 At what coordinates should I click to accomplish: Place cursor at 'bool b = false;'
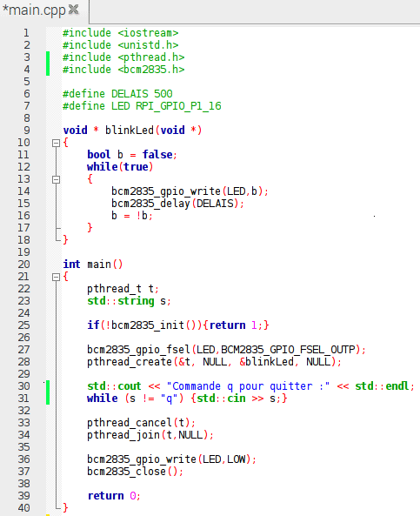[132, 155]
